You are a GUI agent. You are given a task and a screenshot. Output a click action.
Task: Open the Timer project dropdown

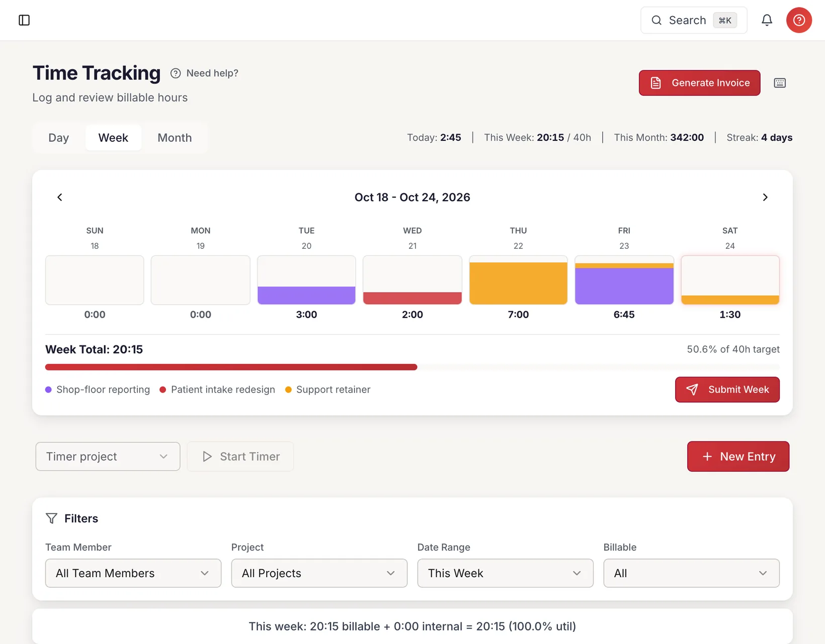point(108,456)
